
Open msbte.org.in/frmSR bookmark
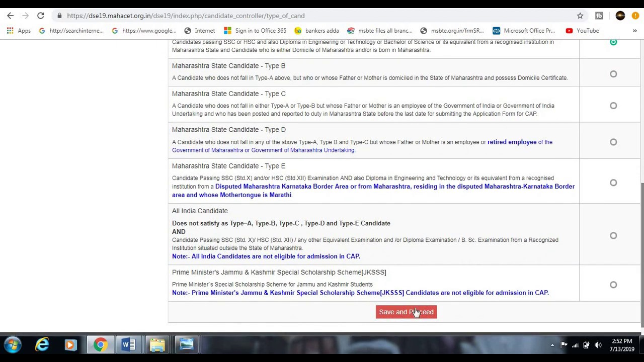(452, 31)
